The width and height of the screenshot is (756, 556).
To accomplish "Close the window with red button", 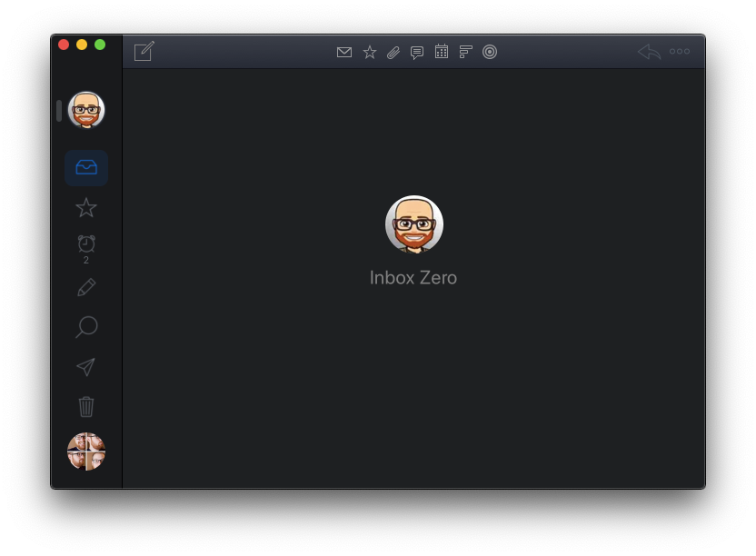I will click(x=64, y=45).
